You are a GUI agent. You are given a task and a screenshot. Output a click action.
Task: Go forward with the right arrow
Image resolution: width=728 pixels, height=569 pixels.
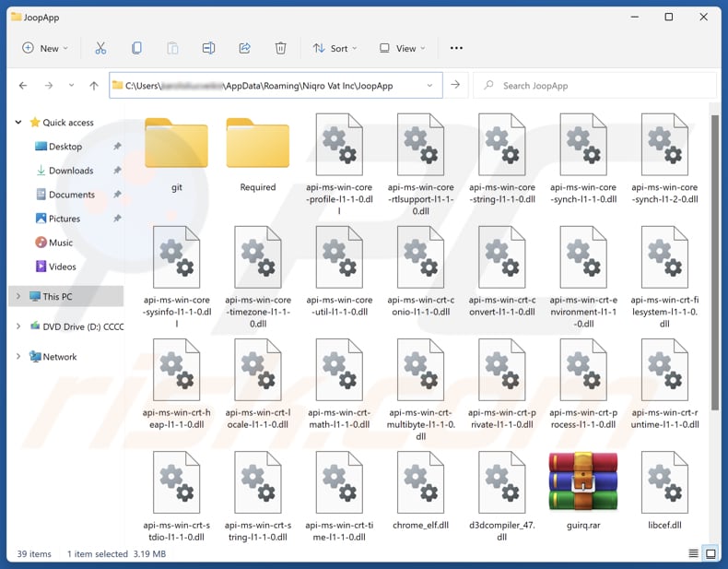(x=49, y=86)
